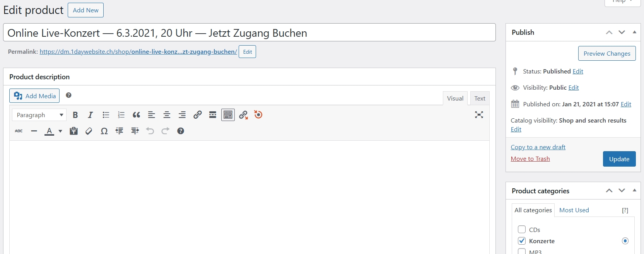Apply italic formatting
Image resolution: width=644 pixels, height=254 pixels.
tap(91, 115)
